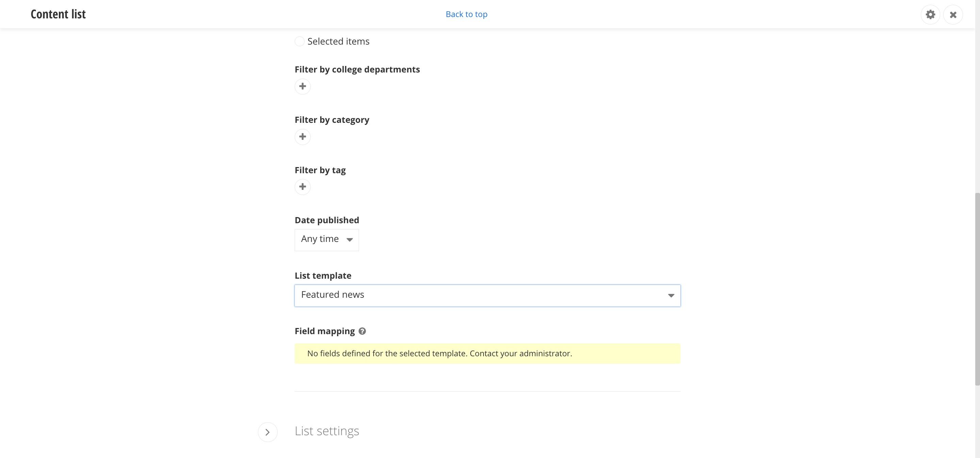Click the vertical page scrollbar
980x458 pixels.
[977, 289]
